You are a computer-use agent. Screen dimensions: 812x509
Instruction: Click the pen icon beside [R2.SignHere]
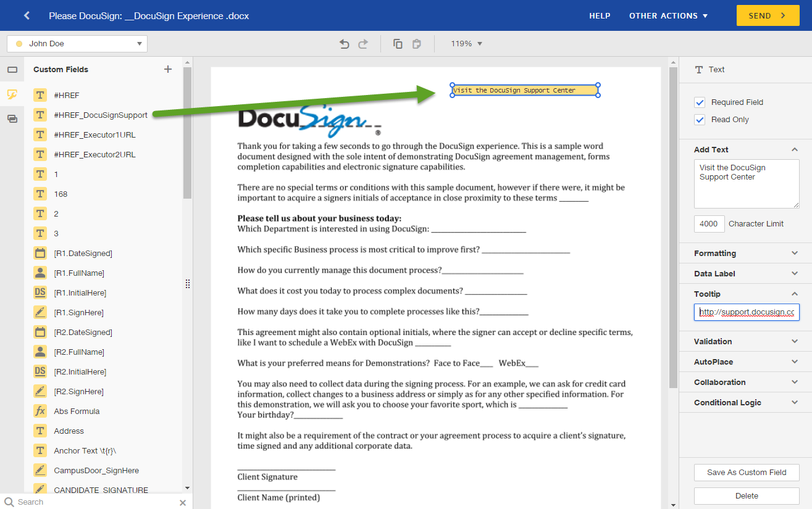click(40, 391)
